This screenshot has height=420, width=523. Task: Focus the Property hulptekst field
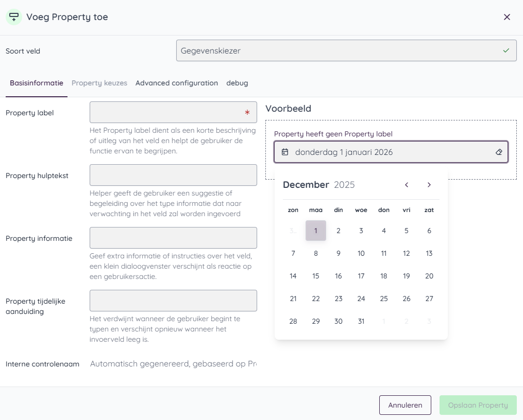(173, 175)
